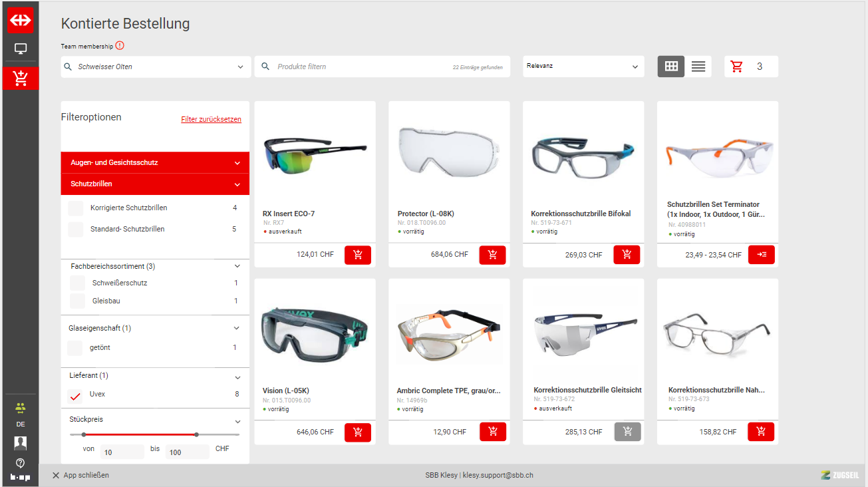Open variants for Schutzbrillen Set Terminator
The height and width of the screenshot is (487, 868).
[761, 255]
